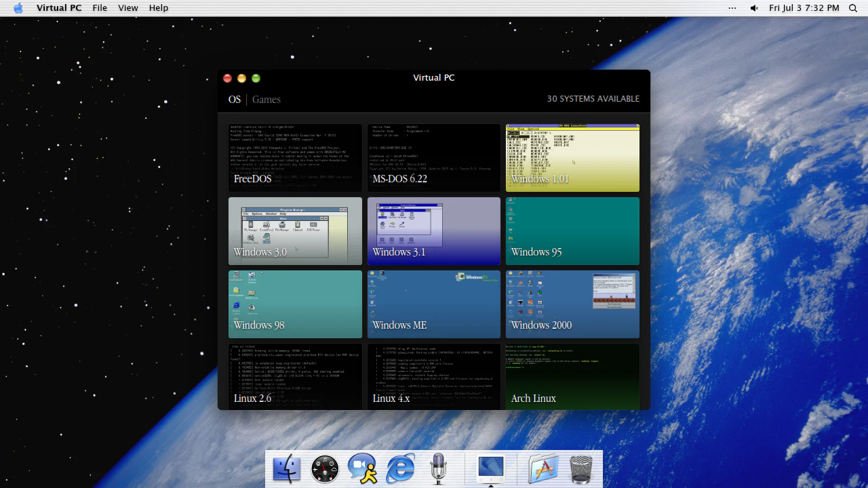The height and width of the screenshot is (488, 868).
Task: Launch the FreeDOS system
Action: click(x=295, y=158)
